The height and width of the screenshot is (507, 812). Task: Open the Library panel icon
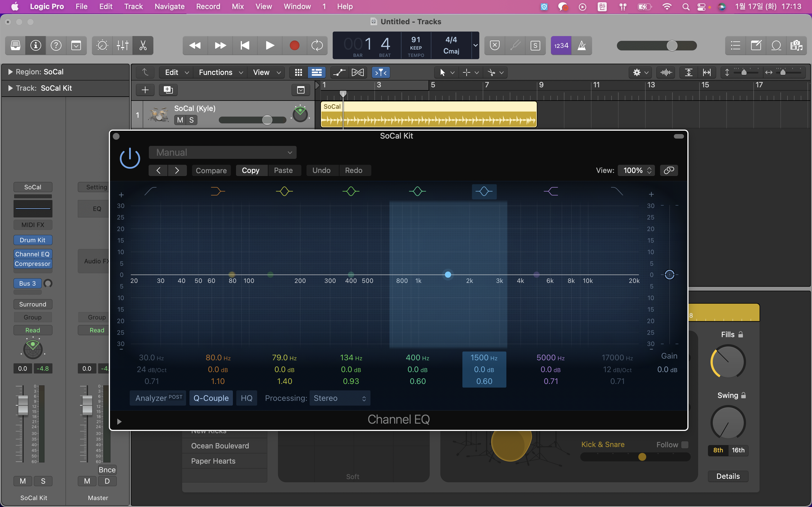point(16,45)
